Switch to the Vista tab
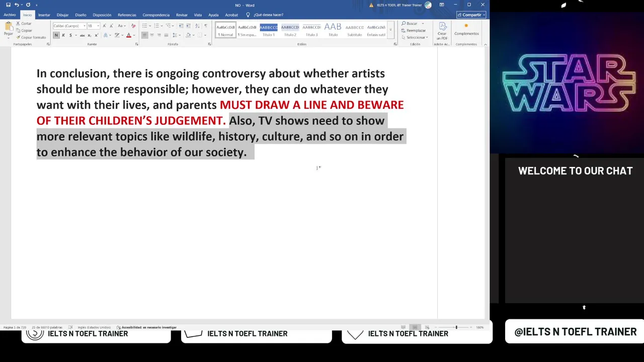Viewport: 644px width, 362px height. (x=198, y=15)
